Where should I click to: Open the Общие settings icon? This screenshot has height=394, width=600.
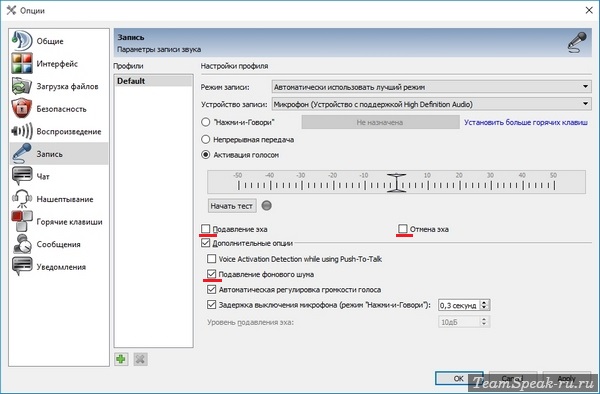tap(22, 41)
